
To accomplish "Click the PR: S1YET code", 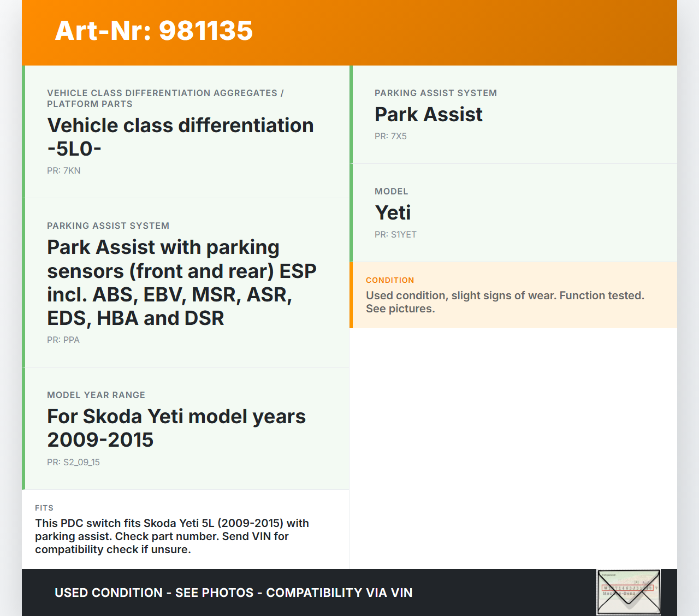I will tap(395, 234).
